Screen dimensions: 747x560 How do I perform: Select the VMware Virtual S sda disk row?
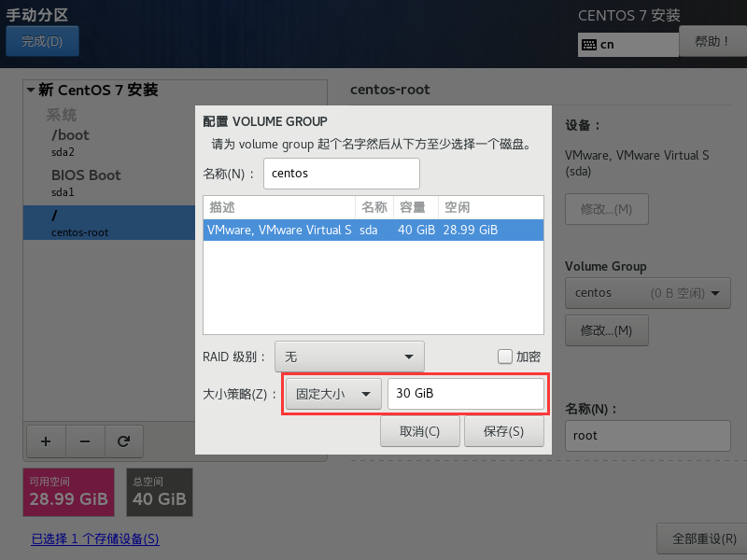[x=373, y=231]
